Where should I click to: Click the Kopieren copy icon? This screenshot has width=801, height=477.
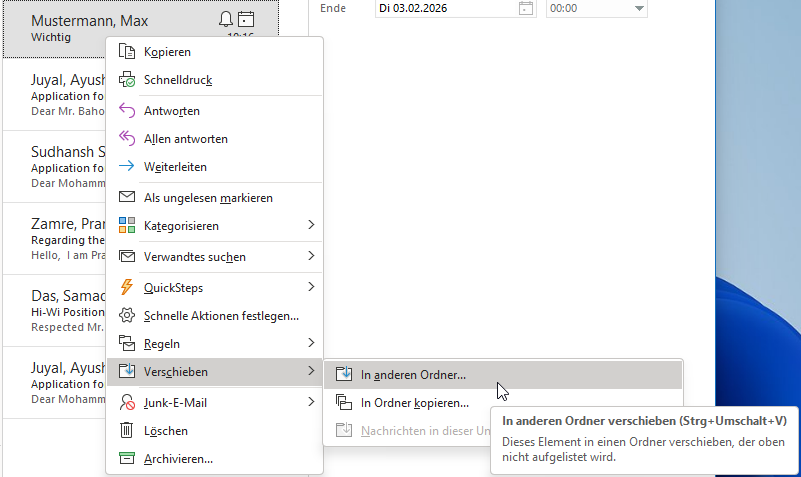pyautogui.click(x=127, y=51)
